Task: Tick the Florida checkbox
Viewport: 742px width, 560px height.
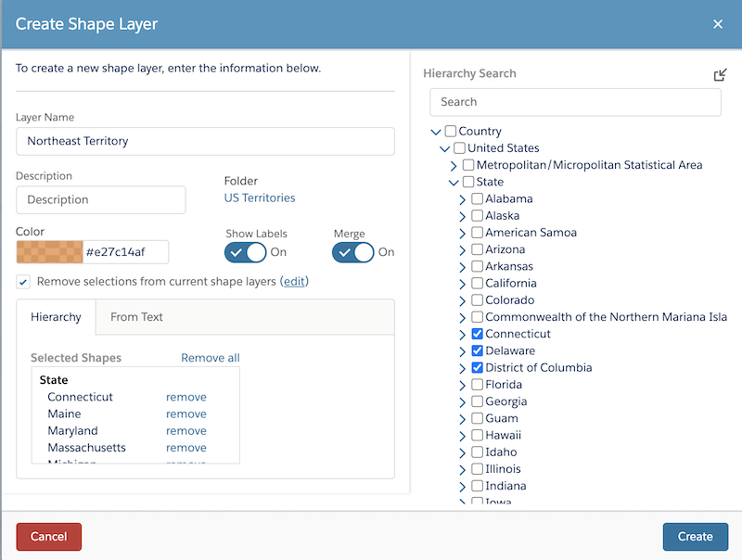Action: pos(477,385)
